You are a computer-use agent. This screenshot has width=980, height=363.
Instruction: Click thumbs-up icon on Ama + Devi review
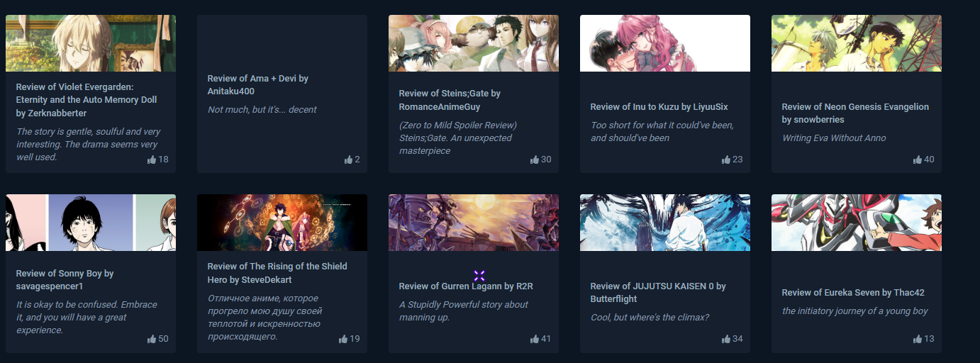348,160
